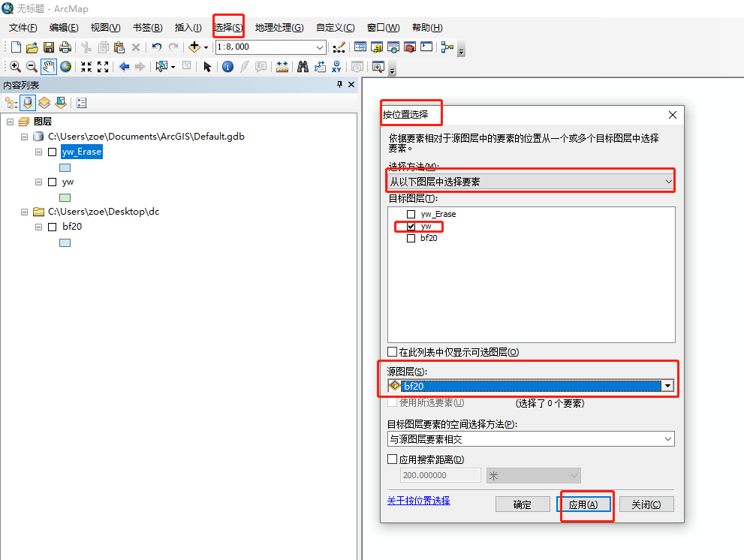List layers by drawing order
The width and height of the screenshot is (744, 560).
[x=11, y=103]
